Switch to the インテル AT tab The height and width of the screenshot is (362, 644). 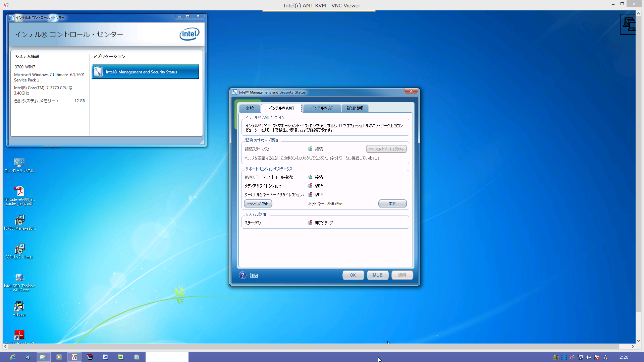(x=322, y=108)
